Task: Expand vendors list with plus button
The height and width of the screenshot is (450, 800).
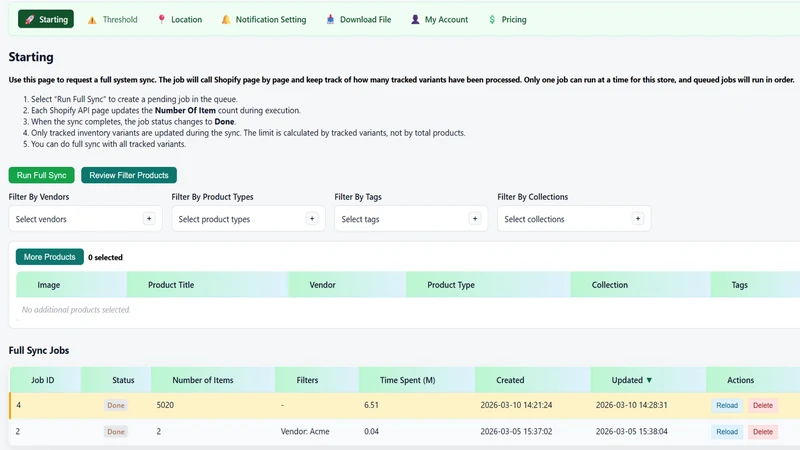Action: tap(149, 219)
